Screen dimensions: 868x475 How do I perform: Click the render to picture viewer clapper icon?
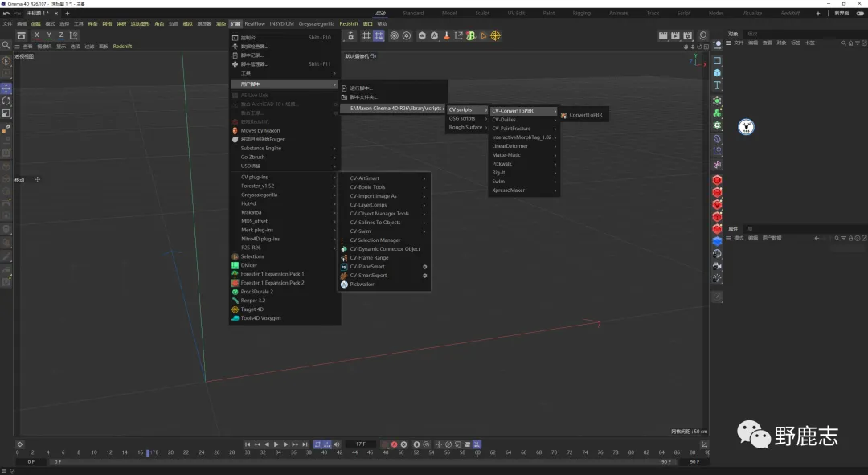675,35
